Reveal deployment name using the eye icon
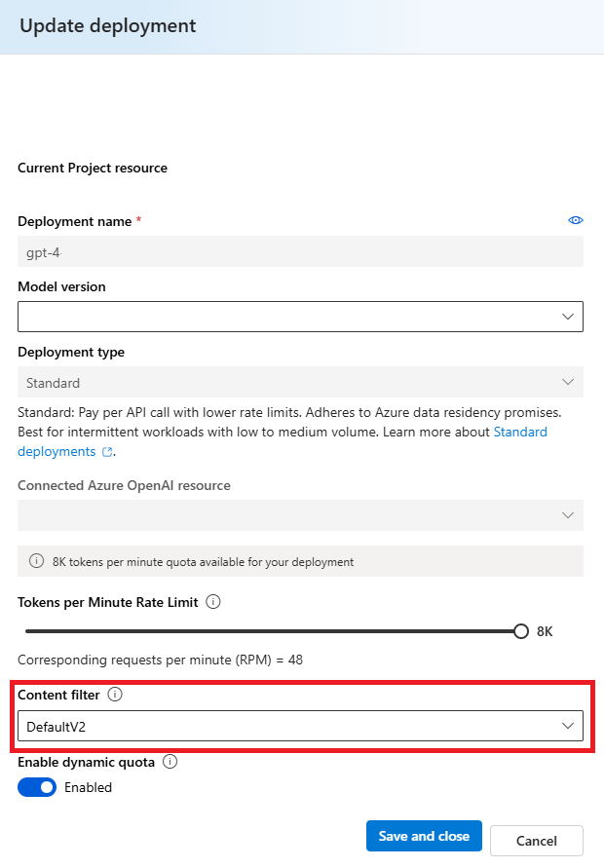Image resolution: width=604 pixels, height=868 pixels. pyautogui.click(x=575, y=220)
